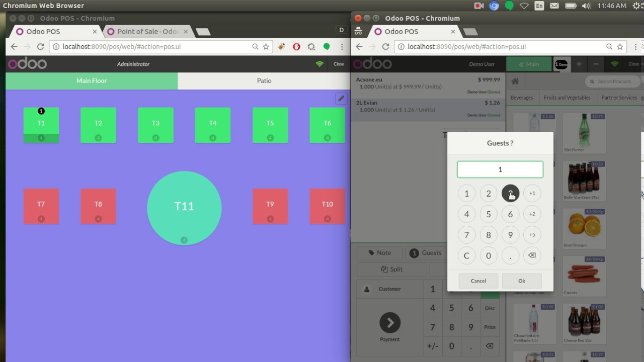Click the Main floor back button

(x=529, y=64)
